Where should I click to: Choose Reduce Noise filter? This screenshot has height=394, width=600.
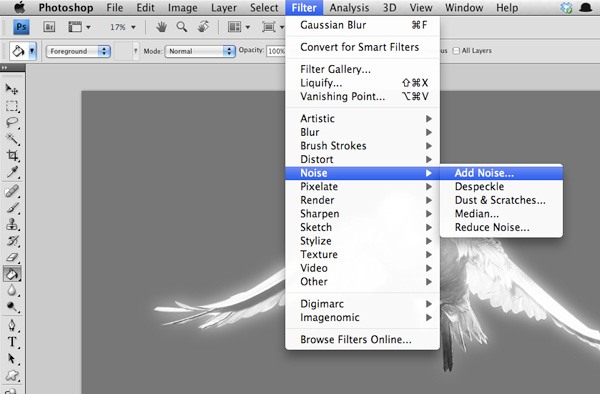coord(501,227)
